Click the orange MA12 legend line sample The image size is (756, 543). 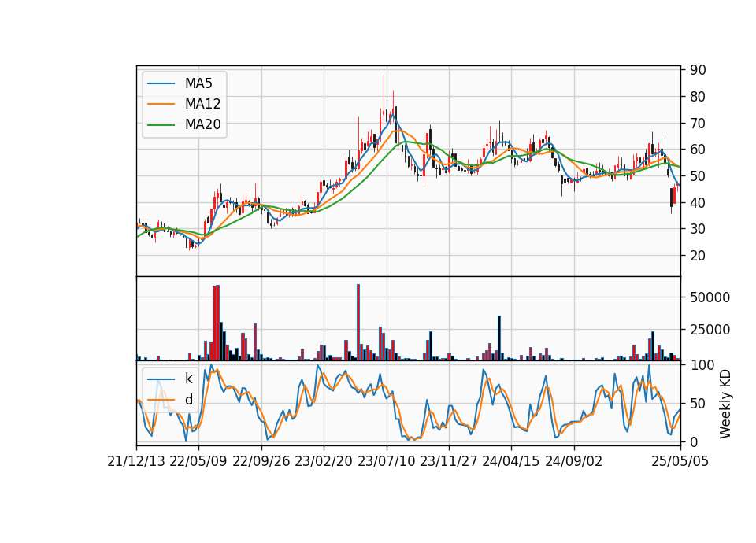coord(161,104)
